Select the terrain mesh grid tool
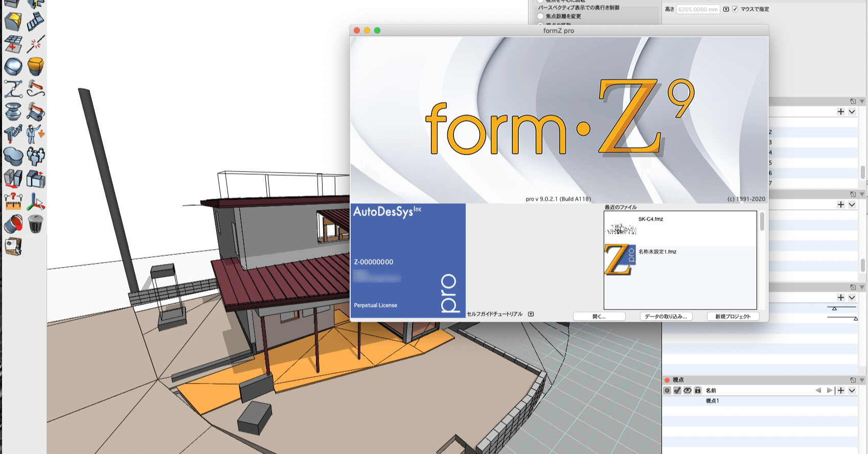The width and height of the screenshot is (868, 454). [x=13, y=44]
